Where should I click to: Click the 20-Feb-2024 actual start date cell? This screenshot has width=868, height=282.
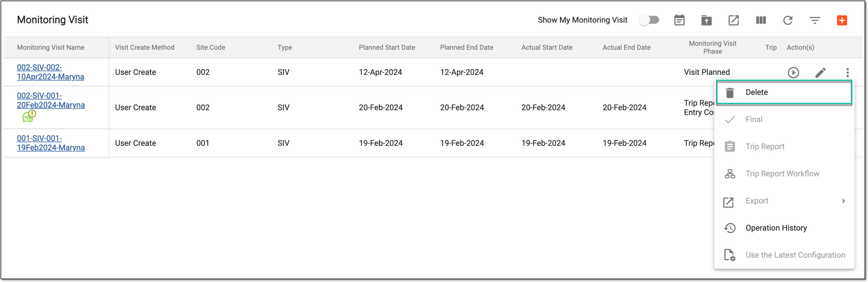click(x=543, y=108)
